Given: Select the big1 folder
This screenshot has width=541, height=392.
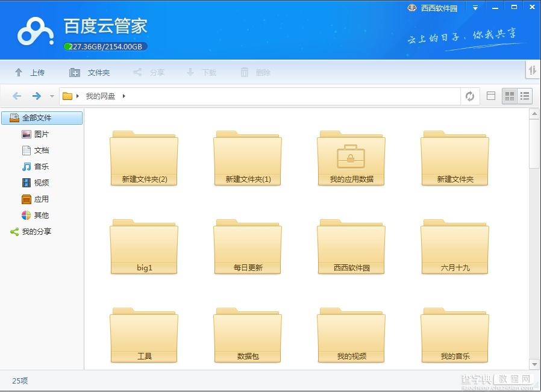Looking at the screenshot, I should [144, 246].
